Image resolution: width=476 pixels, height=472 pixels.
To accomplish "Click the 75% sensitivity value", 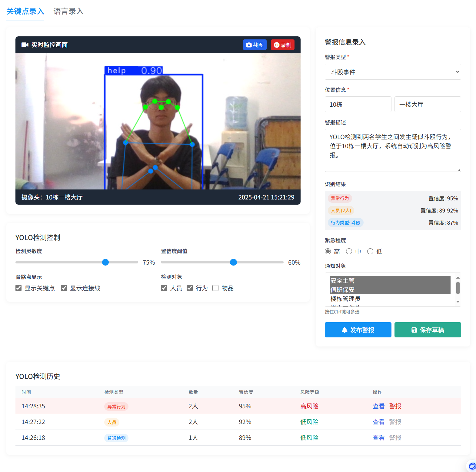I will coord(149,263).
